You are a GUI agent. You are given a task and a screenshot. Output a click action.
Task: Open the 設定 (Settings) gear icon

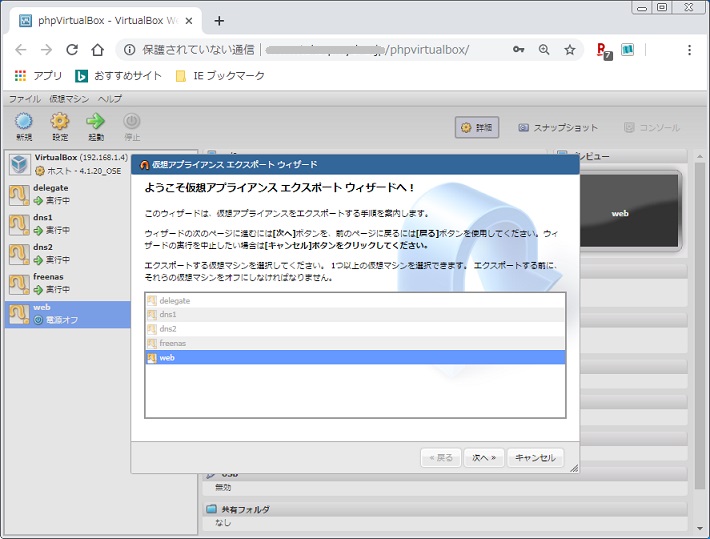(x=60, y=127)
